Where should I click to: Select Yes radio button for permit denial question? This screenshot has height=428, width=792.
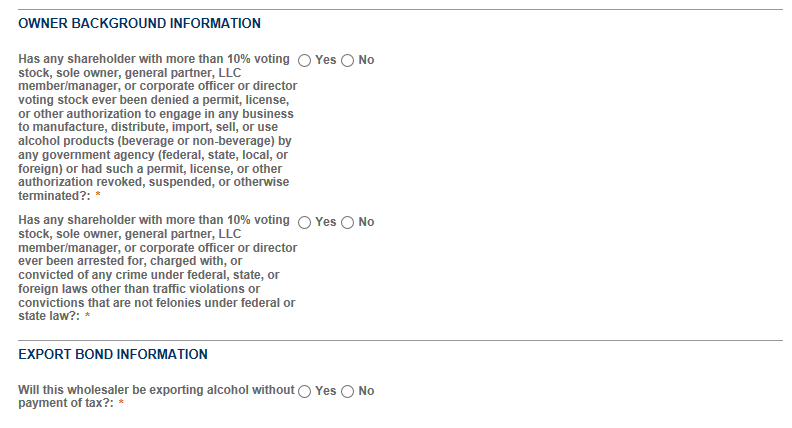tap(305, 60)
